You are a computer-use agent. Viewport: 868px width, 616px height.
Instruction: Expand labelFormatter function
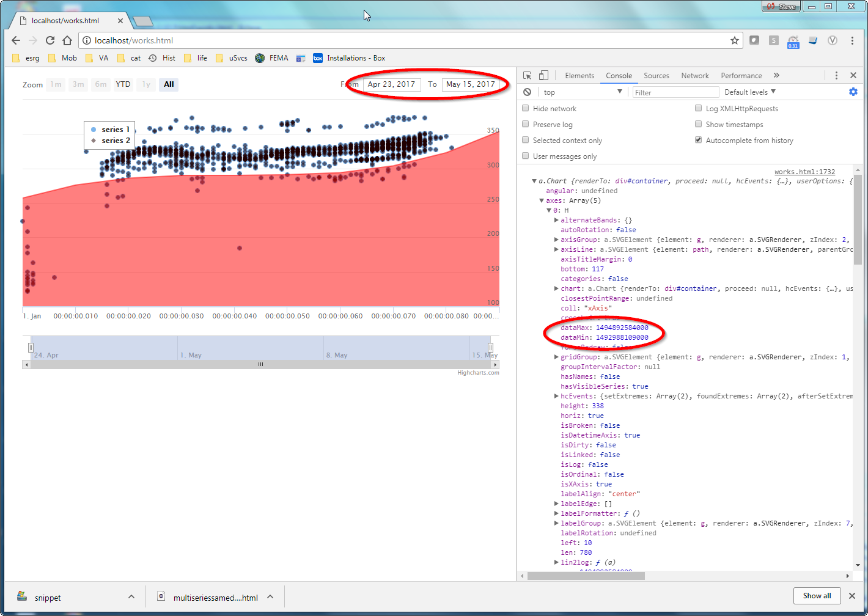[x=556, y=513]
